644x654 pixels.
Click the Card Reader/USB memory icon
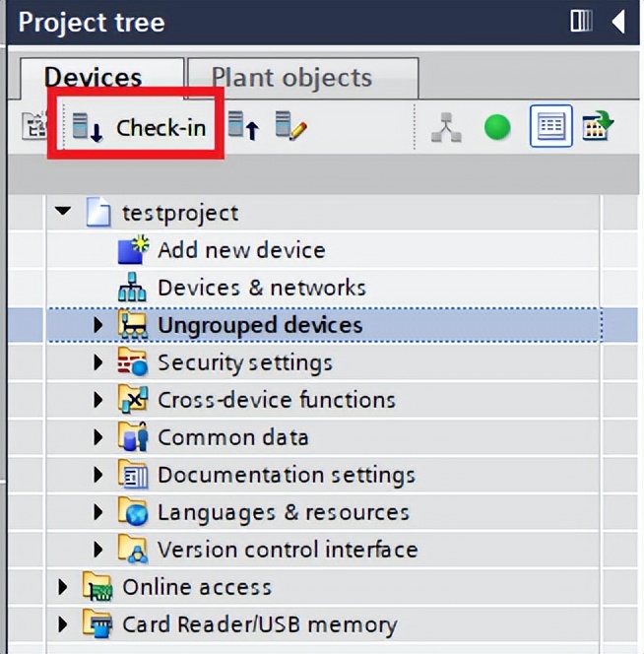click(97, 624)
